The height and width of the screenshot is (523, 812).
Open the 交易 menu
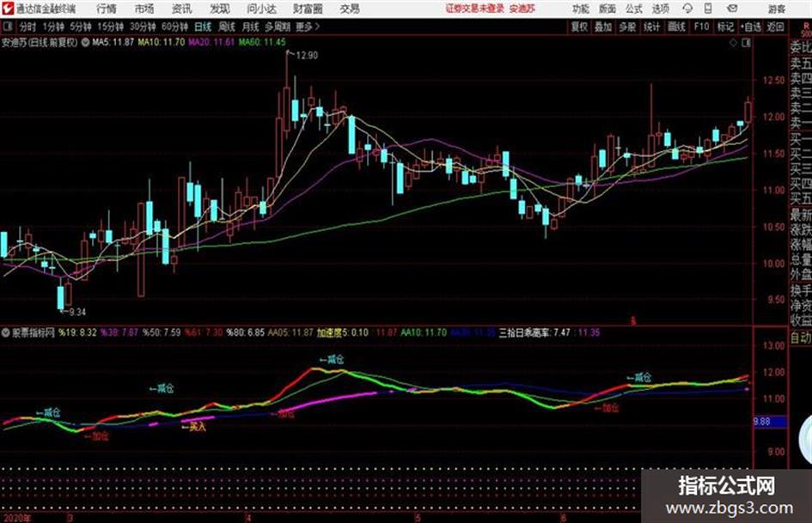click(x=350, y=9)
